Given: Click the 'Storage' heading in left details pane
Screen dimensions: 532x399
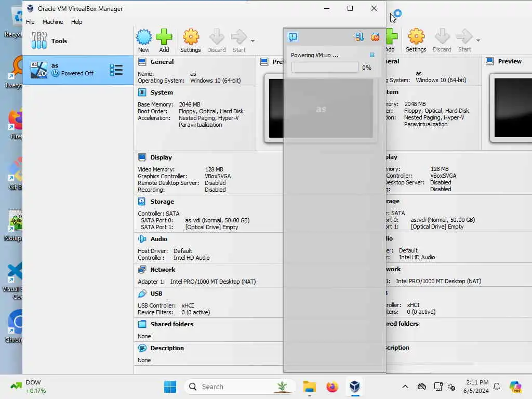Looking at the screenshot, I should tap(162, 202).
